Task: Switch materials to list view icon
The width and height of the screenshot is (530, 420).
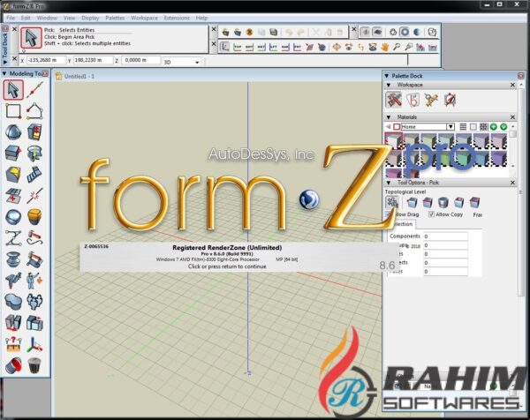Action: [x=463, y=126]
